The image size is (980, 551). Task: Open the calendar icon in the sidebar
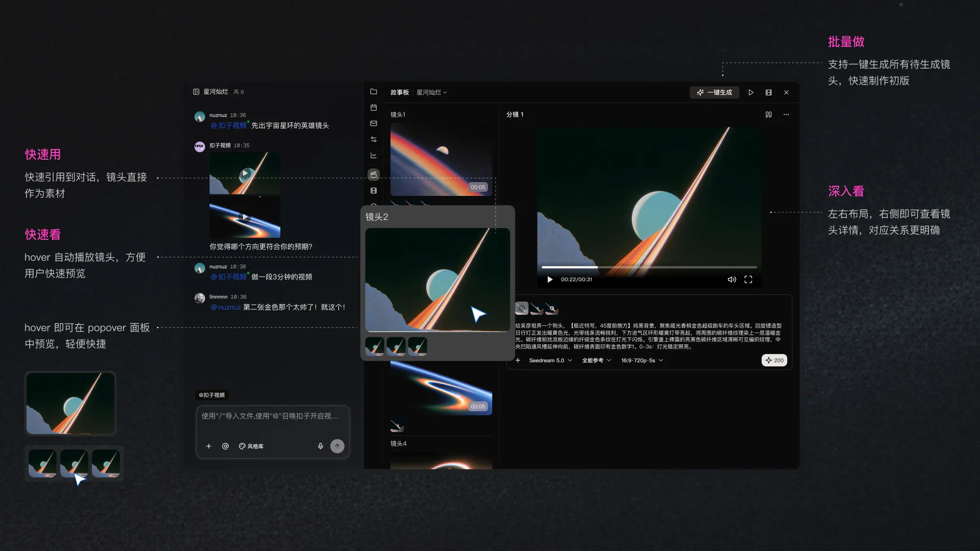pos(374,108)
